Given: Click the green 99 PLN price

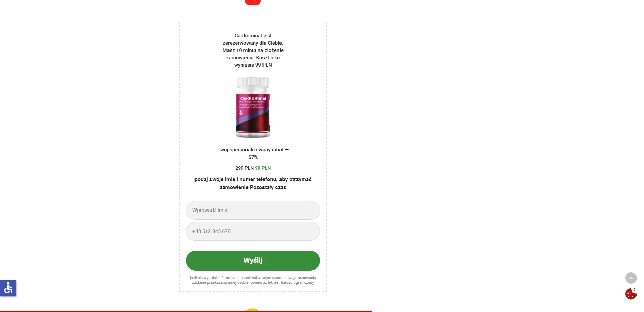Looking at the screenshot, I should click(263, 168).
